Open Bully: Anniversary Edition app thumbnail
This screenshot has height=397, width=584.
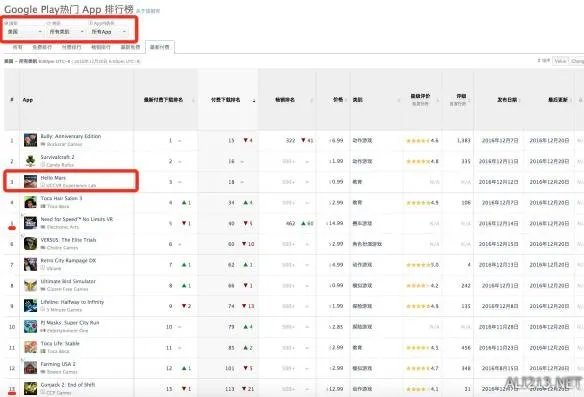coord(30,140)
